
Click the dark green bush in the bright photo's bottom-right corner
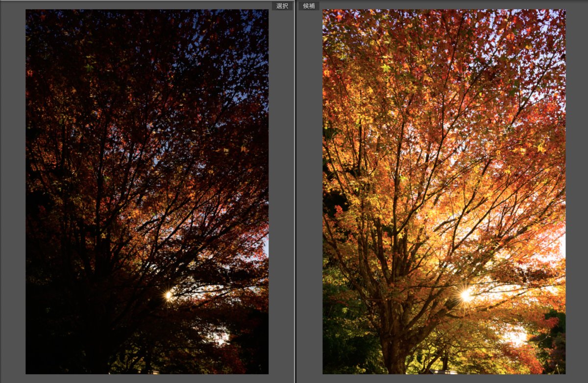tap(556, 343)
